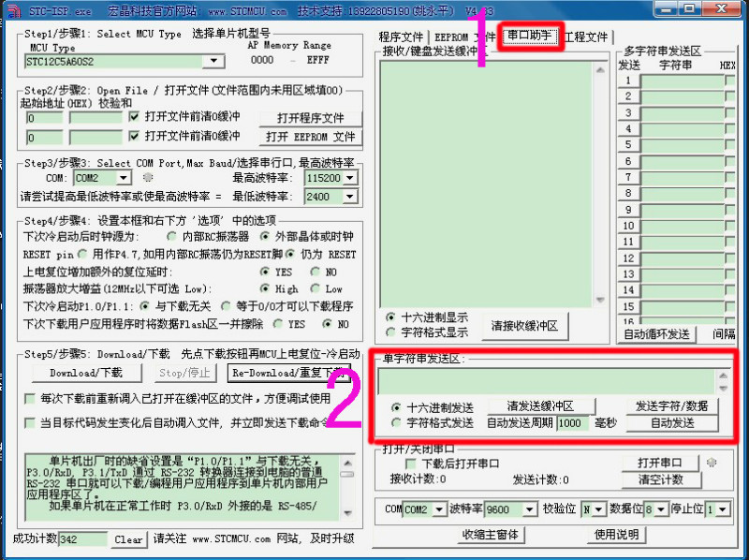749x560 pixels.
Task: Choose the 内部RC振荡器 clock source option
Action: pos(173,237)
